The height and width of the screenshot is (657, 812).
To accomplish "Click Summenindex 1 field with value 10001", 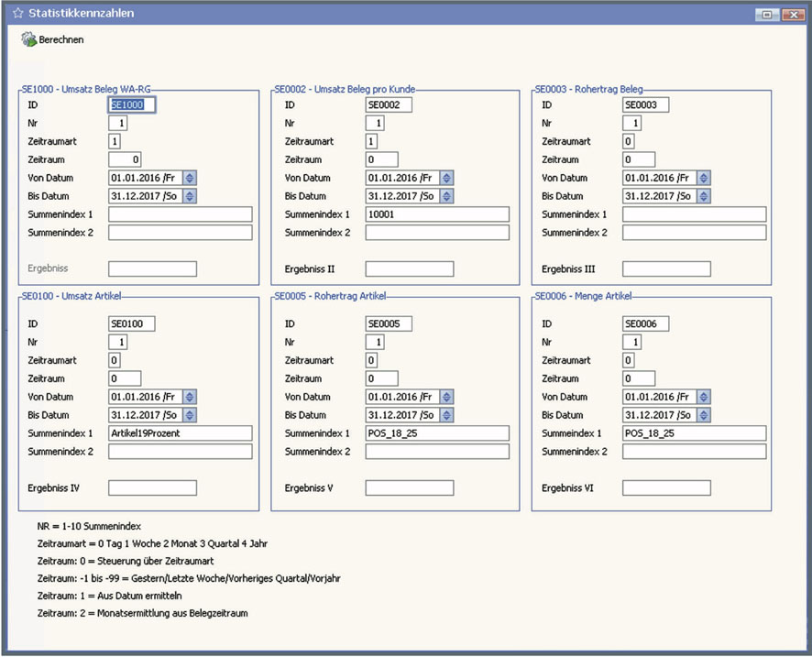I will point(436,214).
